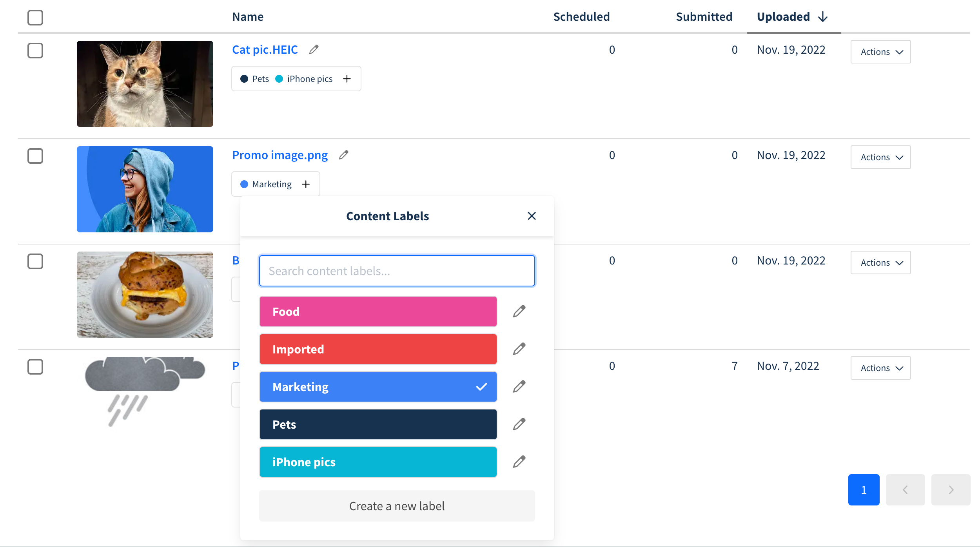
Task: Click the Nov. 7, 2022 upload date
Action: point(788,366)
